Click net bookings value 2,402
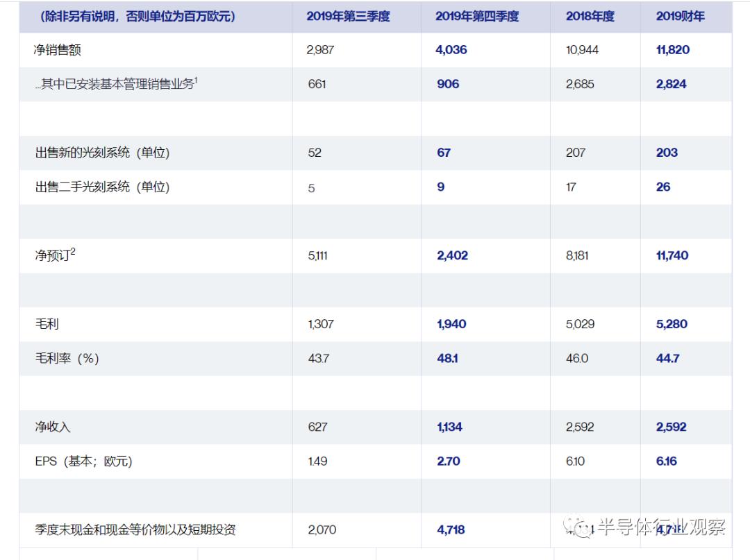 click(452, 255)
